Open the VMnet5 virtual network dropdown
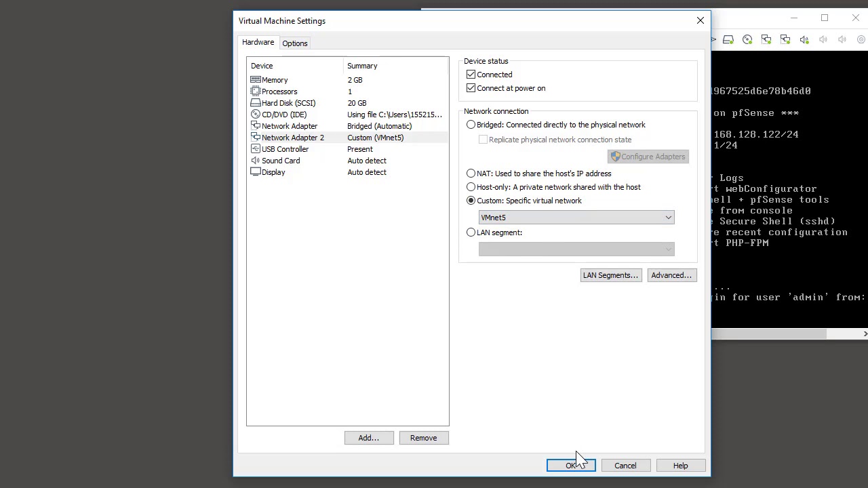Image resolution: width=868 pixels, height=488 pixels. click(576, 218)
